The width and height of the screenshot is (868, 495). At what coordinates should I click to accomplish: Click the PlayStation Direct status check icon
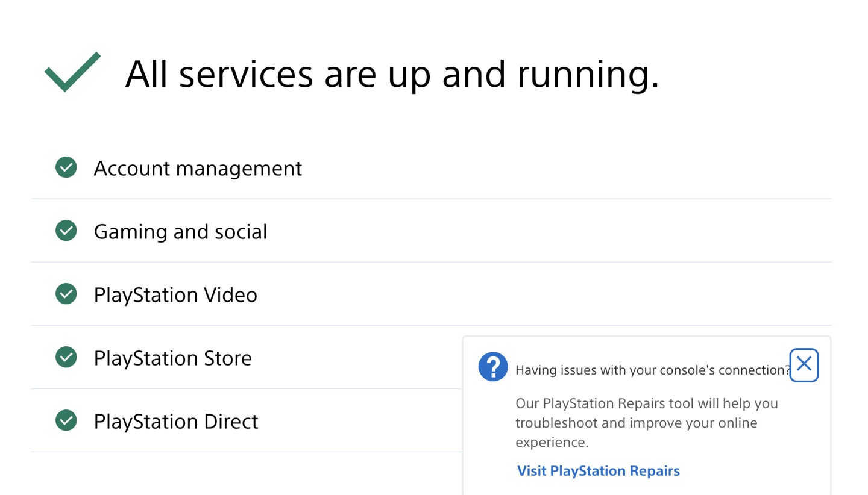(x=66, y=420)
